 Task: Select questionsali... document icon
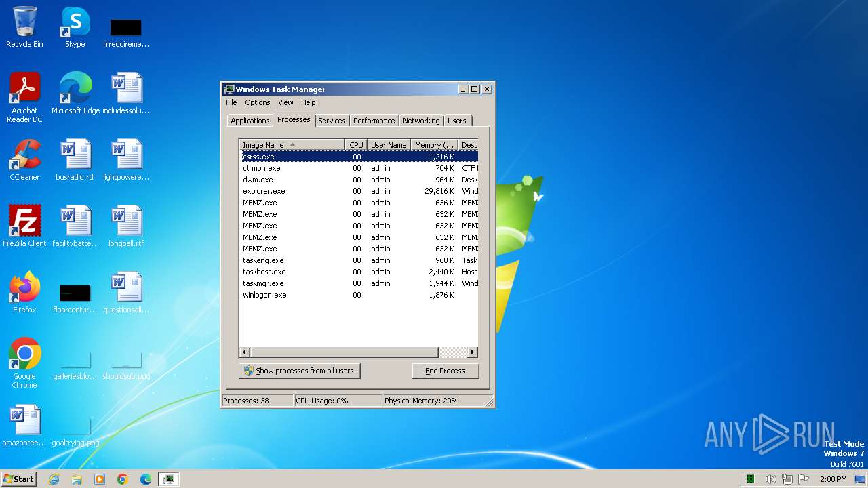[x=126, y=293]
